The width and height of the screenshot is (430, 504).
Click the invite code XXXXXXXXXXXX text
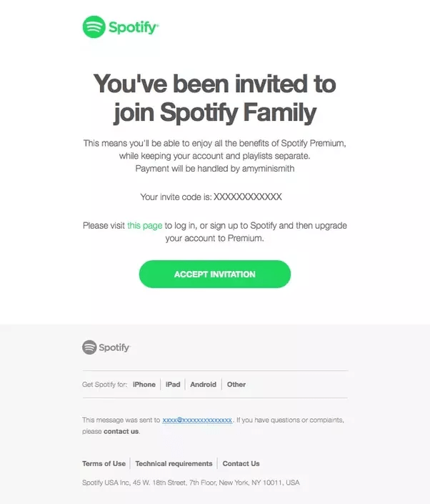(x=248, y=197)
